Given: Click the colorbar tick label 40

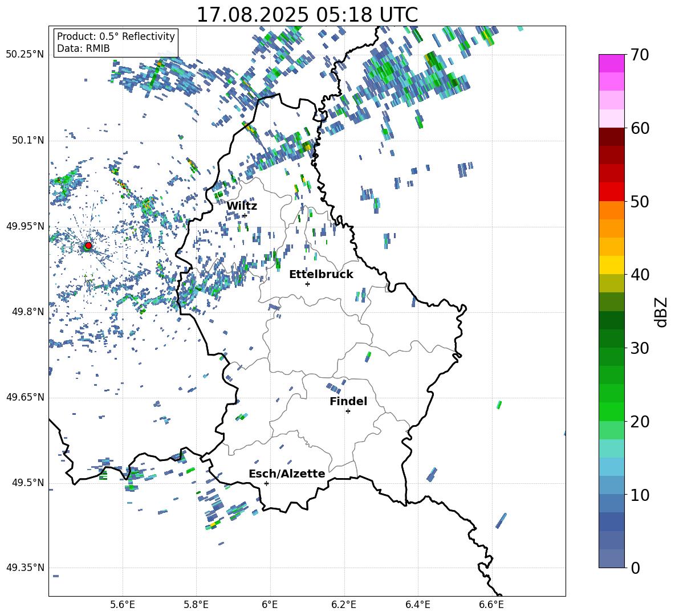Looking at the screenshot, I should (640, 275).
